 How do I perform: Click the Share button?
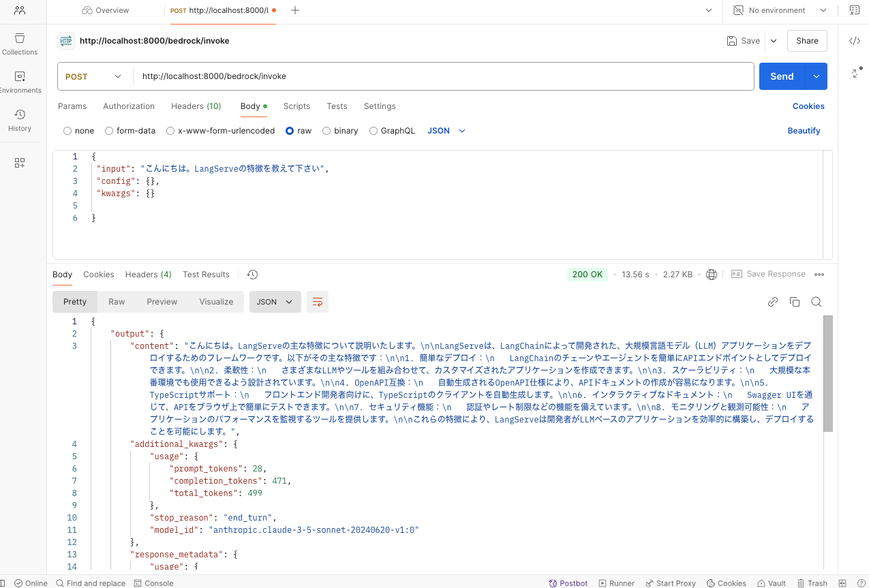[807, 41]
